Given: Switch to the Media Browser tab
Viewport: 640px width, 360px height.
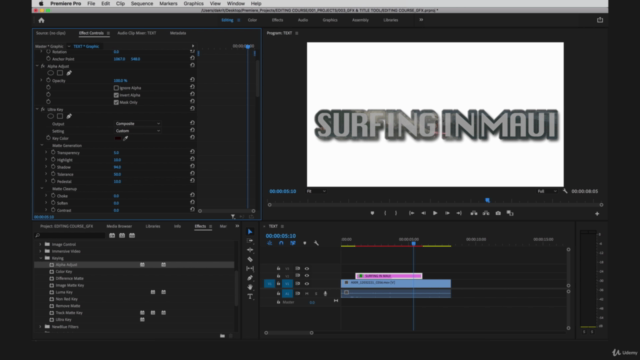Looking at the screenshot, I should (119, 226).
